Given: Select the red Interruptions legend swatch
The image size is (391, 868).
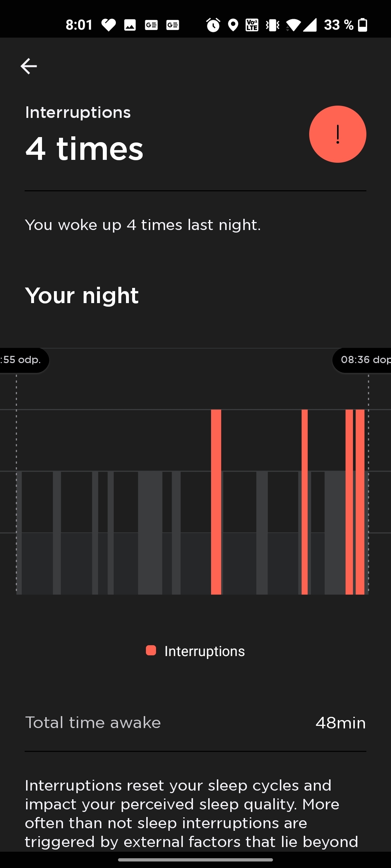Looking at the screenshot, I should pos(151,650).
